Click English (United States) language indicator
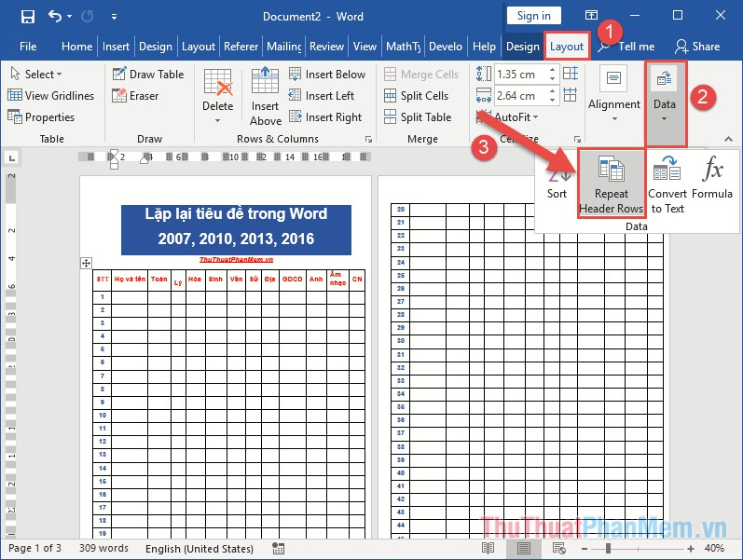 click(199, 549)
